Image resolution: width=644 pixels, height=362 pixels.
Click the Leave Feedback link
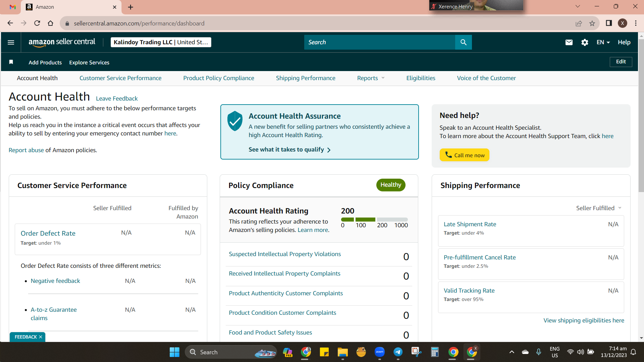[x=117, y=99]
